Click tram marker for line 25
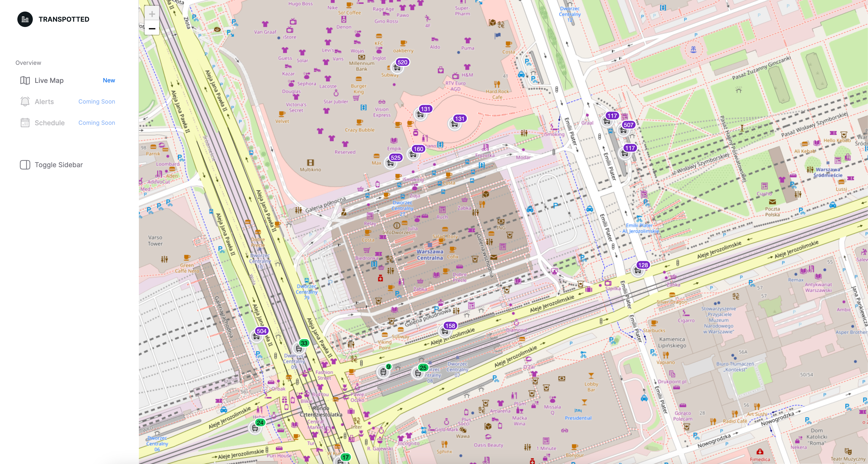The image size is (868, 464). point(418,373)
